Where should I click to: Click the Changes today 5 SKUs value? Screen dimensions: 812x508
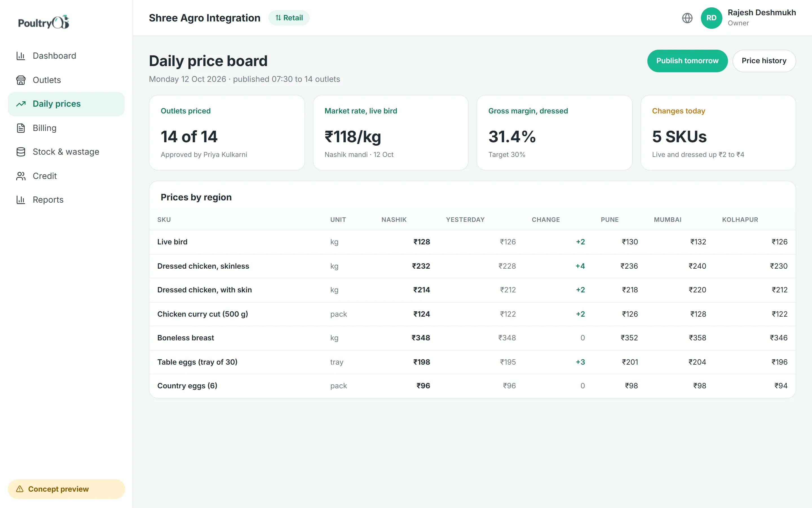(679, 137)
